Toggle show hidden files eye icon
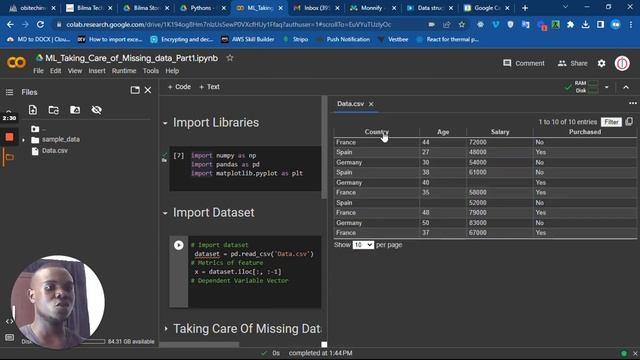640x360 pixels. click(x=96, y=110)
